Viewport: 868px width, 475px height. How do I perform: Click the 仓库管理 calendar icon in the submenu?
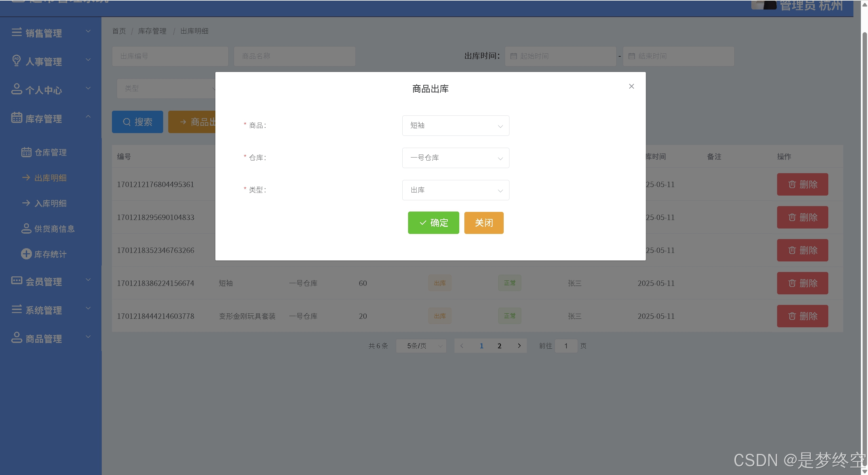pyautogui.click(x=26, y=152)
